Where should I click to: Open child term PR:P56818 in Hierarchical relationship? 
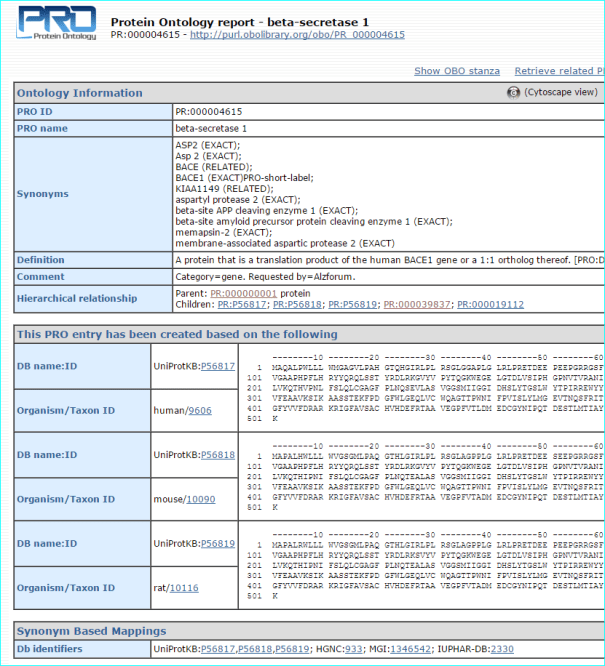click(299, 304)
